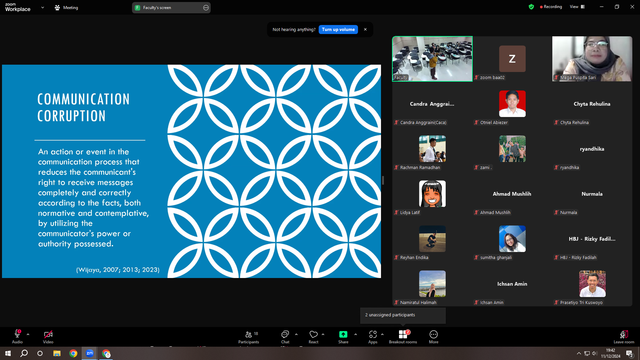Open the Chat panel
The height and width of the screenshot is (360, 640).
click(285, 336)
